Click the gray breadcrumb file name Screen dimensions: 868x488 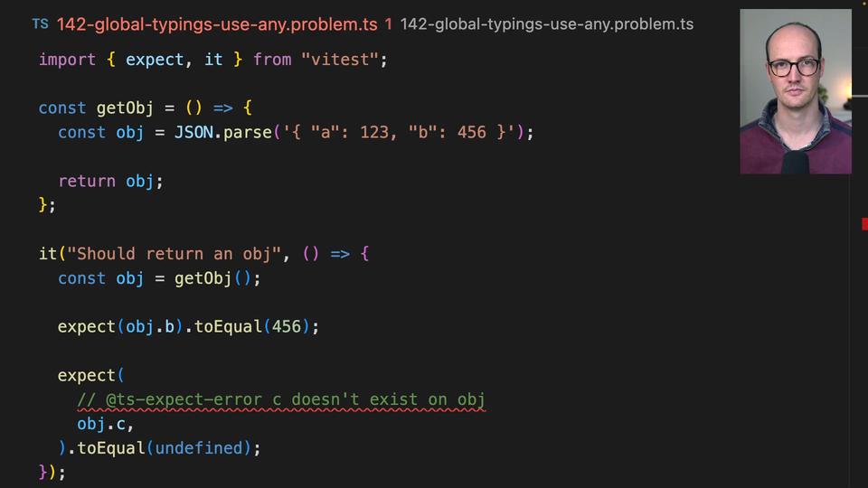[546, 24]
